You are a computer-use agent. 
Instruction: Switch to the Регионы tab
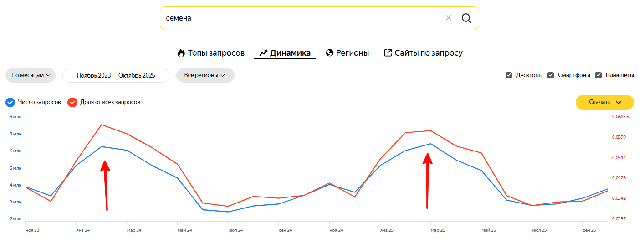(353, 53)
